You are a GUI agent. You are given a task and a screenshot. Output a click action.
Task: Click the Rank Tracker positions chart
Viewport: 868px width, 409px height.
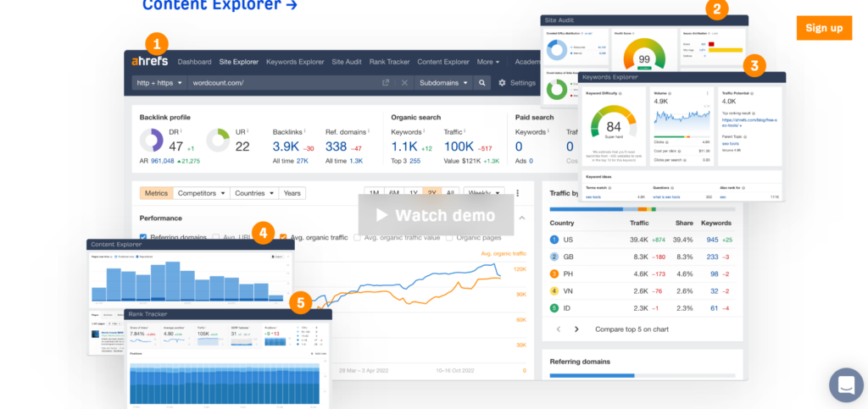(x=225, y=384)
